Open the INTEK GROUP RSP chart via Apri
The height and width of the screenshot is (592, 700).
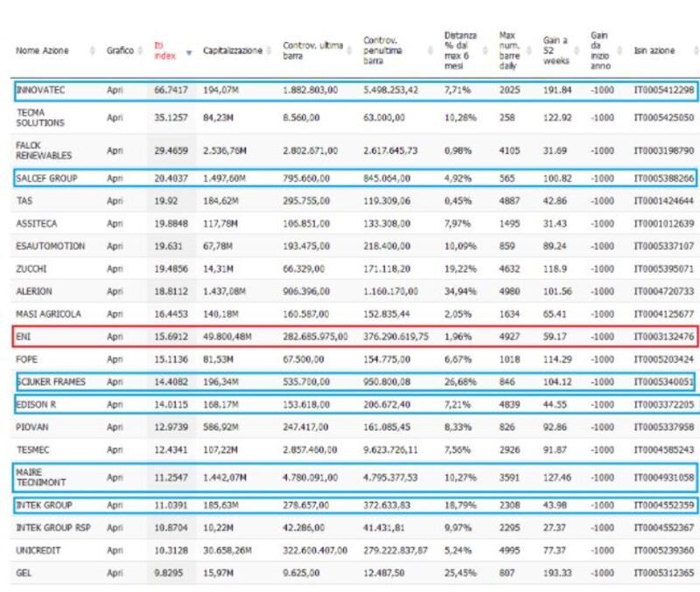point(115,528)
